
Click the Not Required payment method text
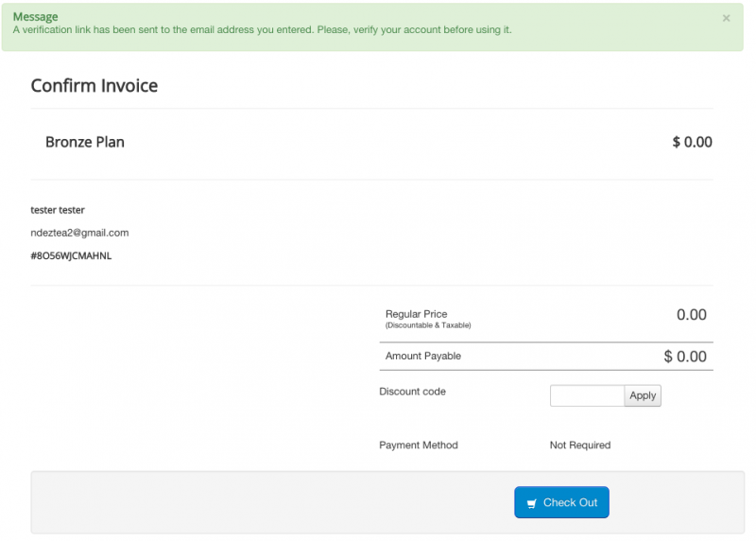point(580,445)
